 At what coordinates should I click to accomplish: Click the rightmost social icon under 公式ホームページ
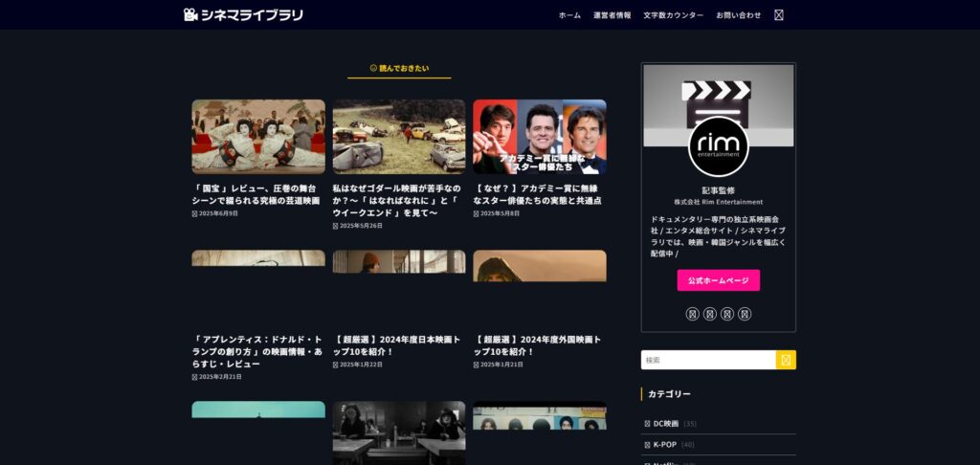pyautogui.click(x=745, y=314)
